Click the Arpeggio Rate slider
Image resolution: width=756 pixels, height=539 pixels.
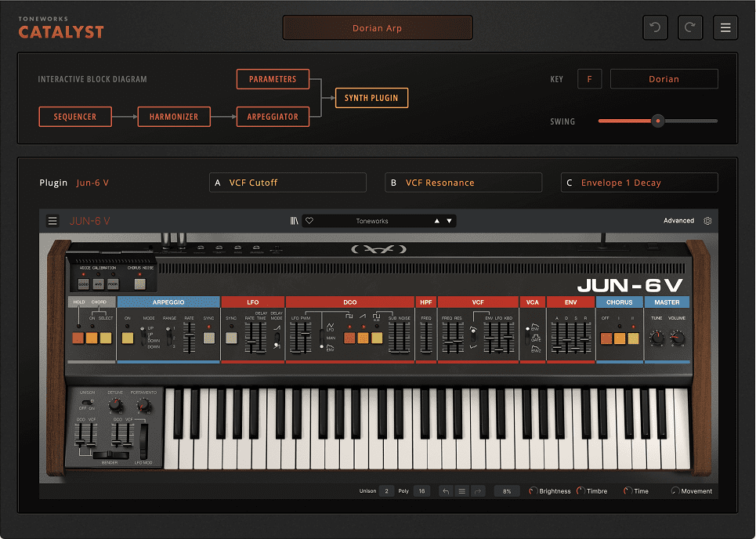click(190, 338)
